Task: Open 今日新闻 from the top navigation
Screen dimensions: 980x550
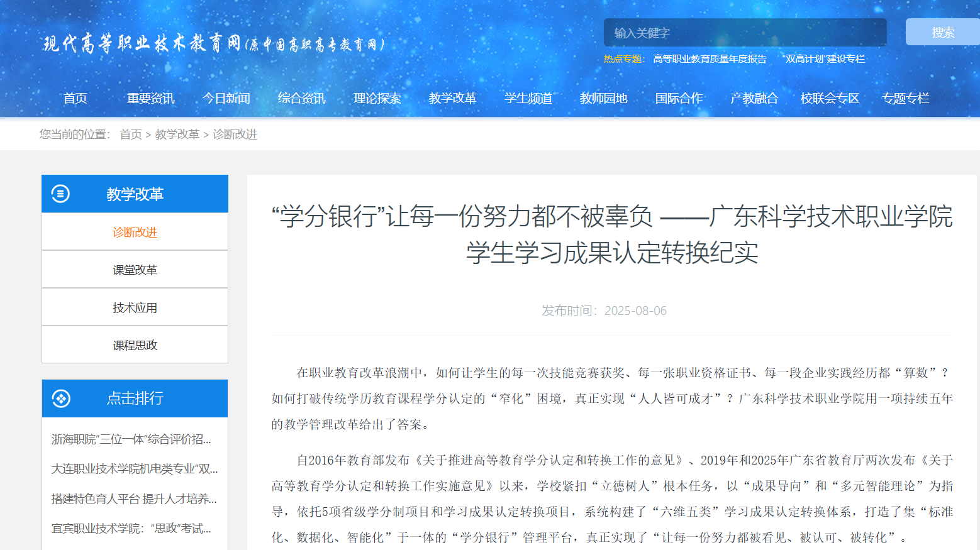Action: point(226,98)
